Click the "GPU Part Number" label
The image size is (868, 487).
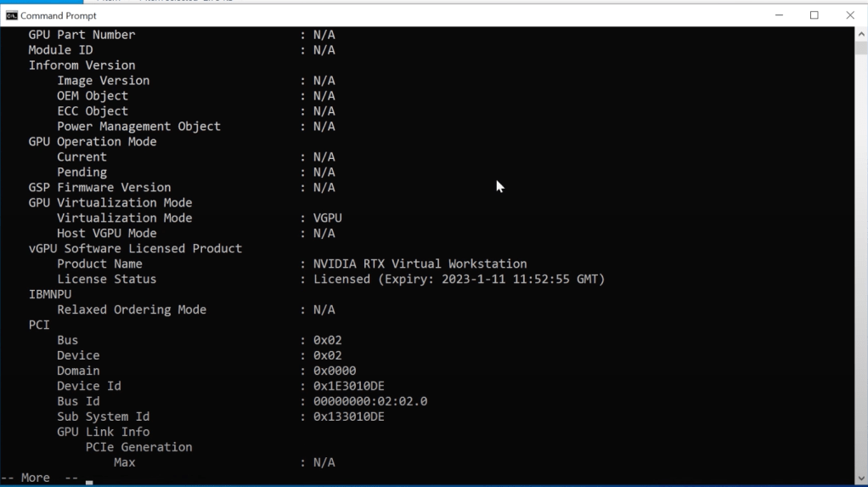(82, 35)
